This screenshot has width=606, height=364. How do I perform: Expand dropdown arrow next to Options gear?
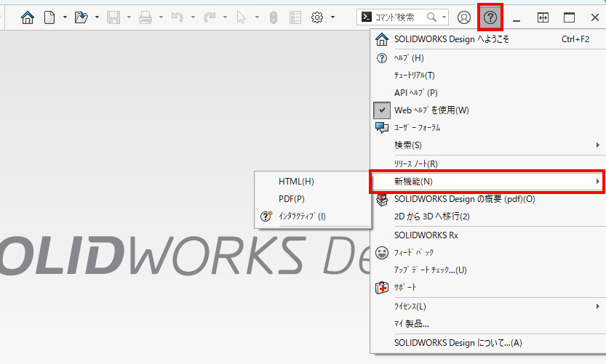tap(333, 17)
